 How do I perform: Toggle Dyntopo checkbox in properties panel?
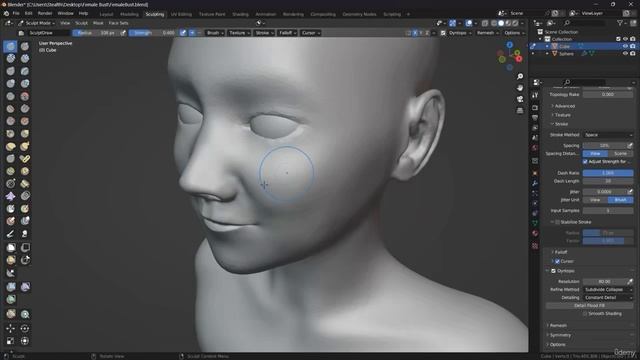click(553, 271)
